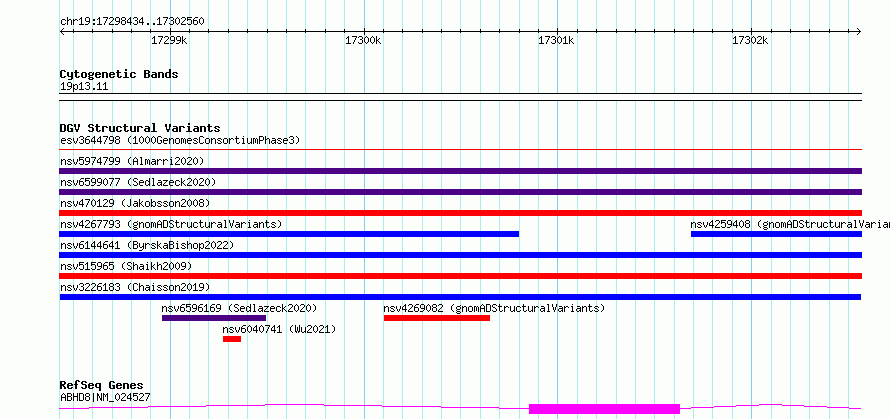Click the 17300k ruler label
The width and height of the screenshot is (890, 419).
(363, 40)
